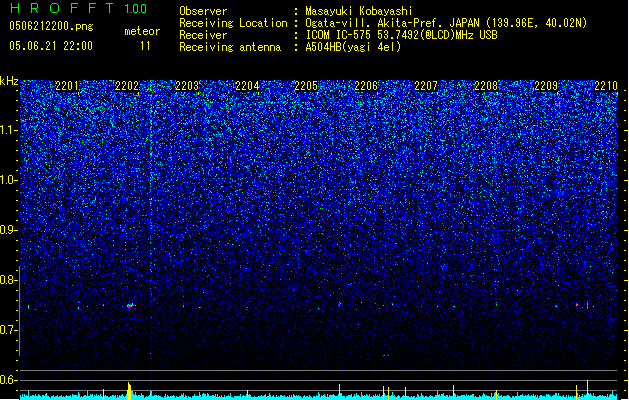Click the 2206 time marker
Image resolution: width=629 pixels, height=400 pixels.
point(366,86)
